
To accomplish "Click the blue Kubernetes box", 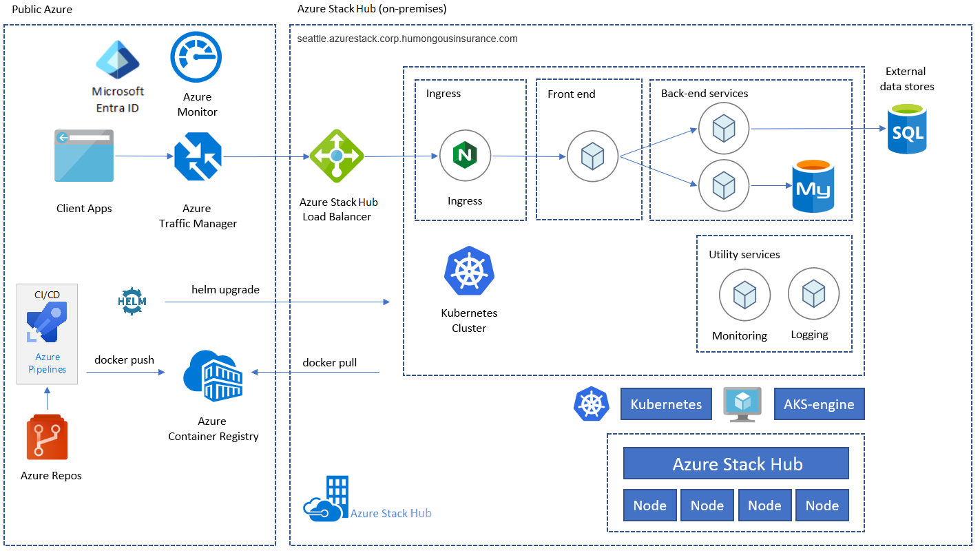I will (x=666, y=404).
